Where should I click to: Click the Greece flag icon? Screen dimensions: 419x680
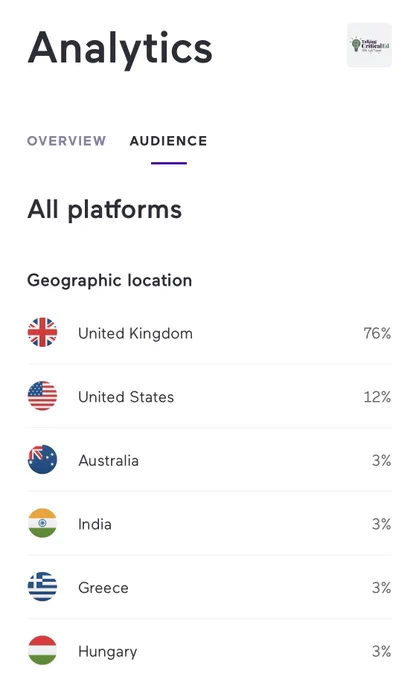(43, 587)
